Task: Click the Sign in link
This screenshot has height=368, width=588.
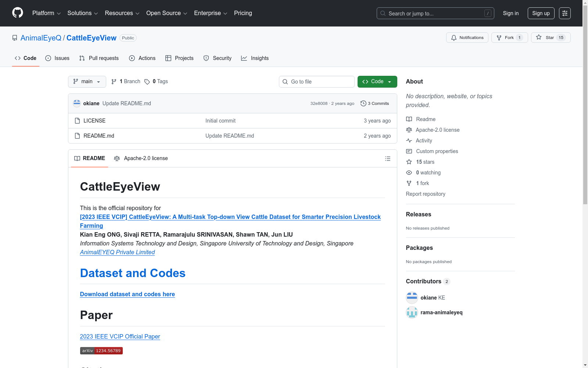Action: click(x=511, y=13)
